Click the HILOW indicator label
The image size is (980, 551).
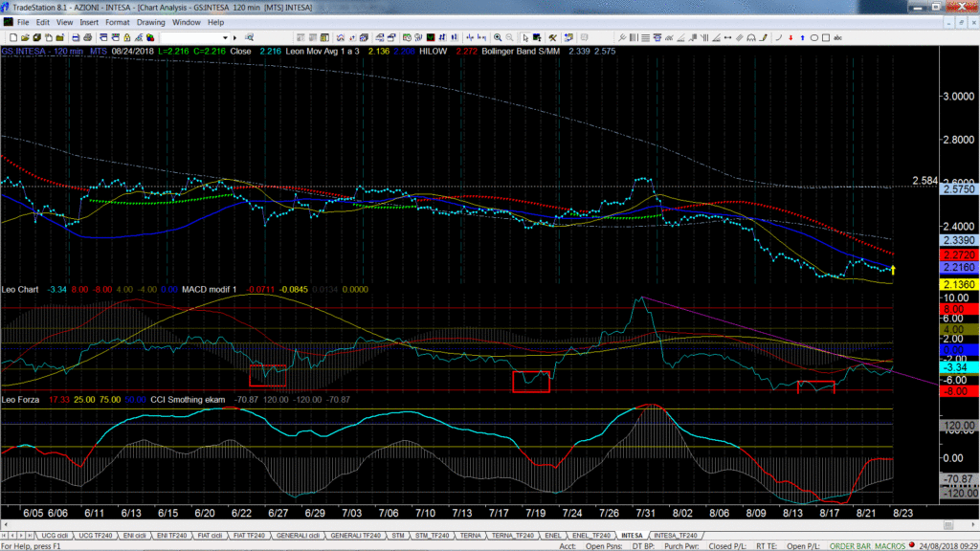tap(434, 52)
